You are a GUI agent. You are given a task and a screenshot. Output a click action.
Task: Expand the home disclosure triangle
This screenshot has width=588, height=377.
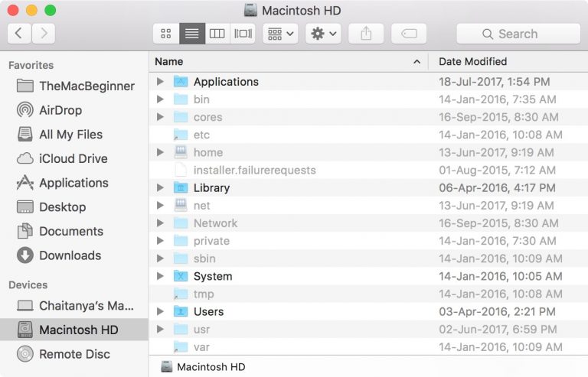pos(160,152)
